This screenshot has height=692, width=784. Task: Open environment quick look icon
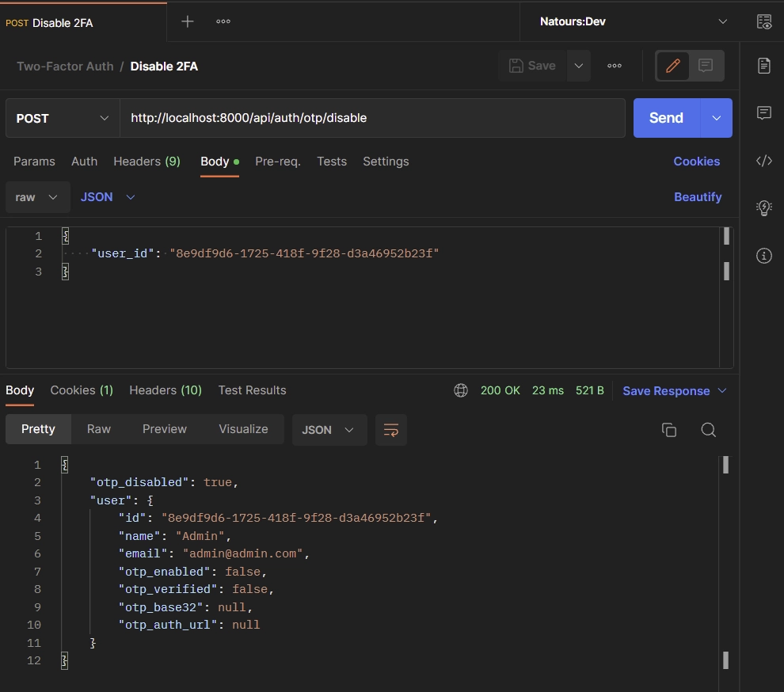pyautogui.click(x=764, y=21)
